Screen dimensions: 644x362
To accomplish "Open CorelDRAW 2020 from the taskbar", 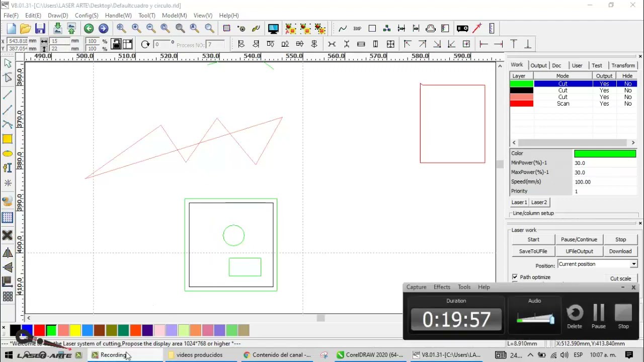I will tap(370, 355).
